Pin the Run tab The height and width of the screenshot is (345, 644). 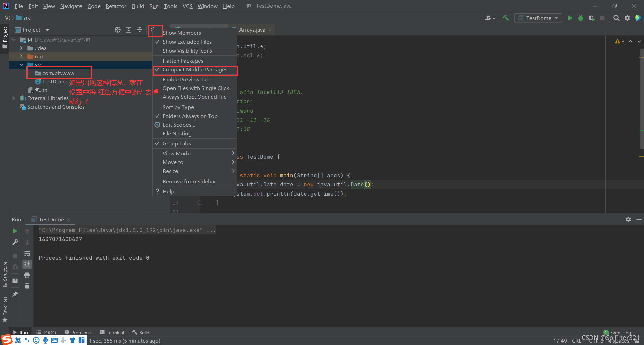pos(15,294)
